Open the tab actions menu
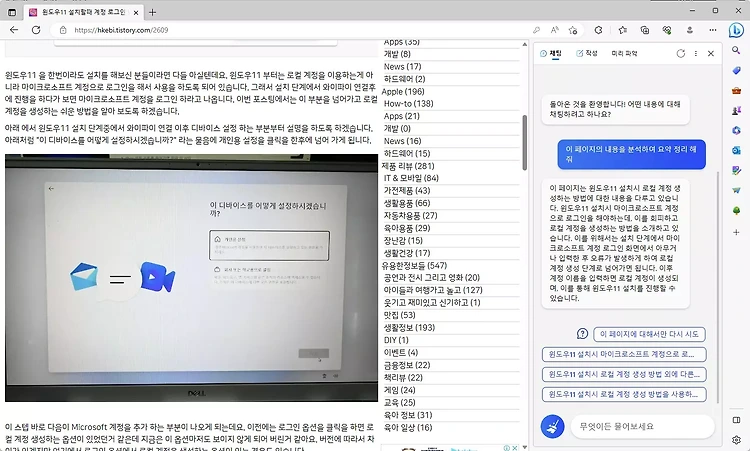750x451 pixels. [12, 12]
